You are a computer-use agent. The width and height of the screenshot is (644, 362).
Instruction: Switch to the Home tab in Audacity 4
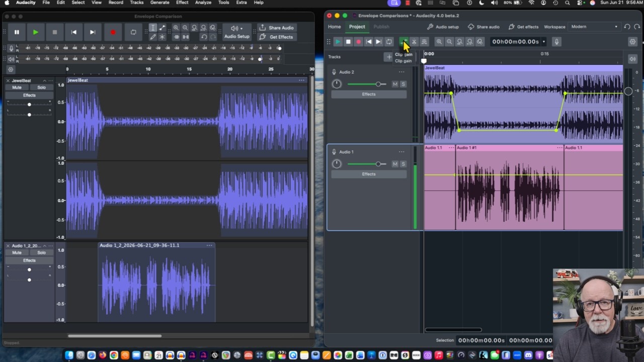(334, 27)
